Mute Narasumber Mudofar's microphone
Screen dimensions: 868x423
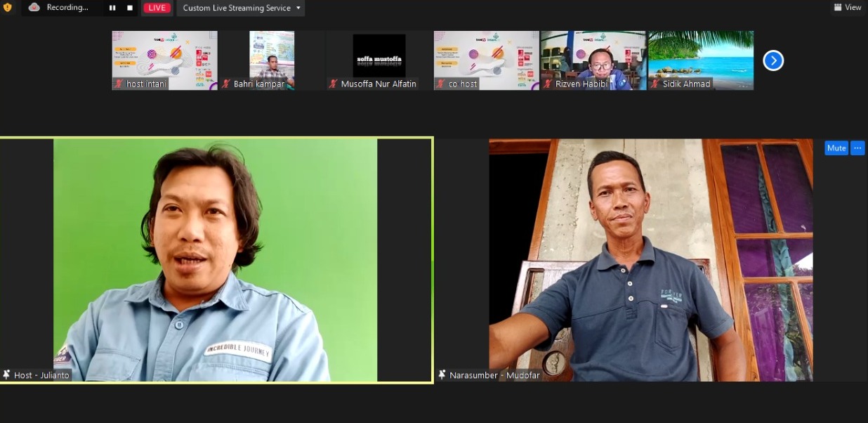click(x=836, y=148)
